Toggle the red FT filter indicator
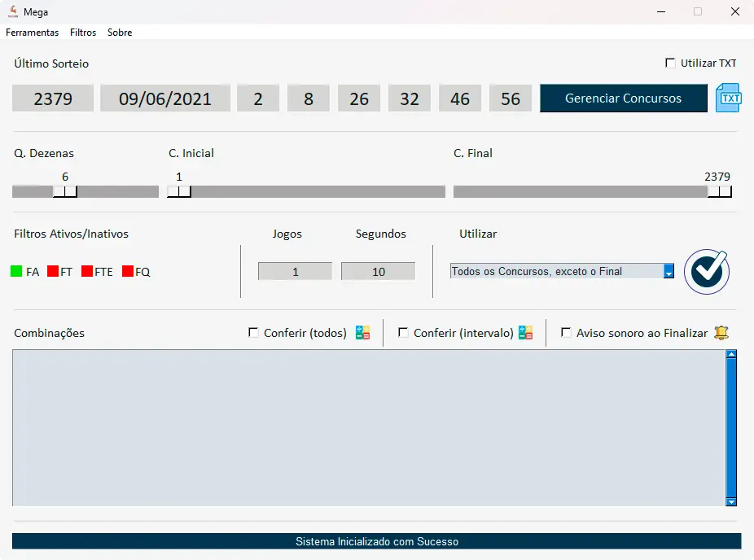Viewport: 754px width, 560px height. point(53,272)
